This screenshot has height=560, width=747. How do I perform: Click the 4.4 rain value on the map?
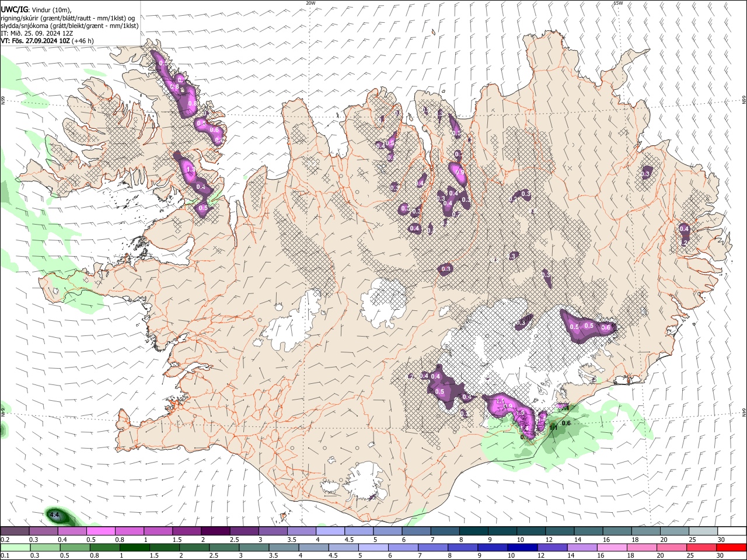(55, 515)
